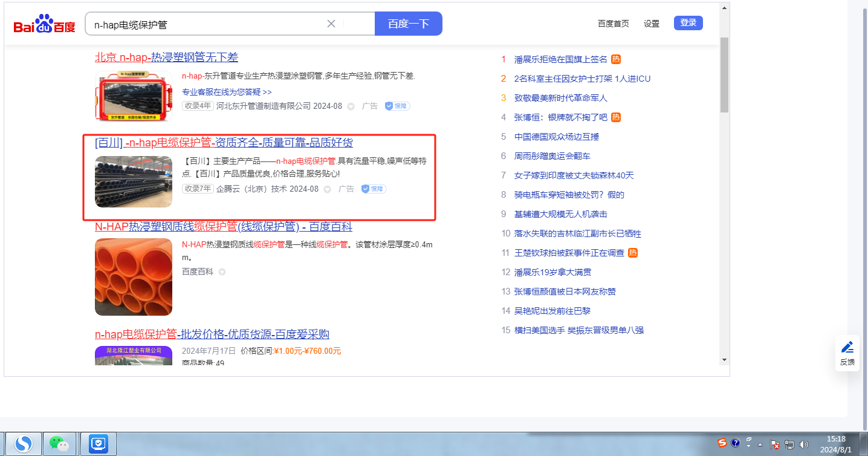
Task: Open WeChat from the taskbar
Action: 59,445
